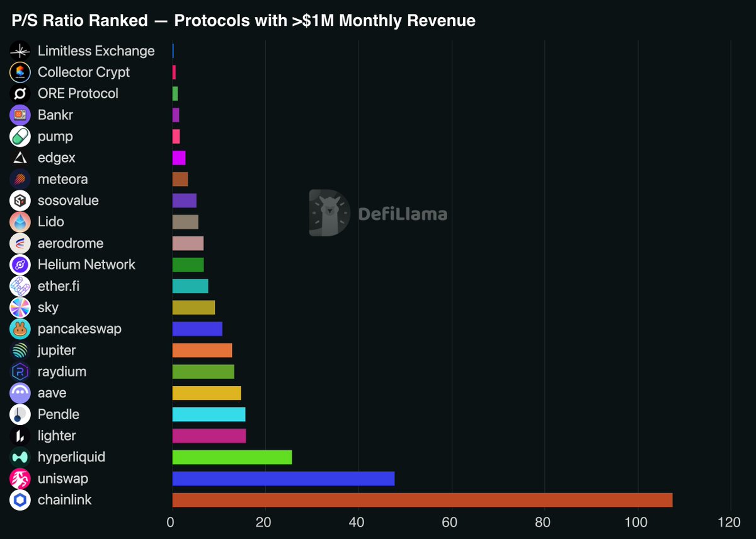Click the 'Bankr' label
This screenshot has height=539, width=756.
(x=55, y=115)
